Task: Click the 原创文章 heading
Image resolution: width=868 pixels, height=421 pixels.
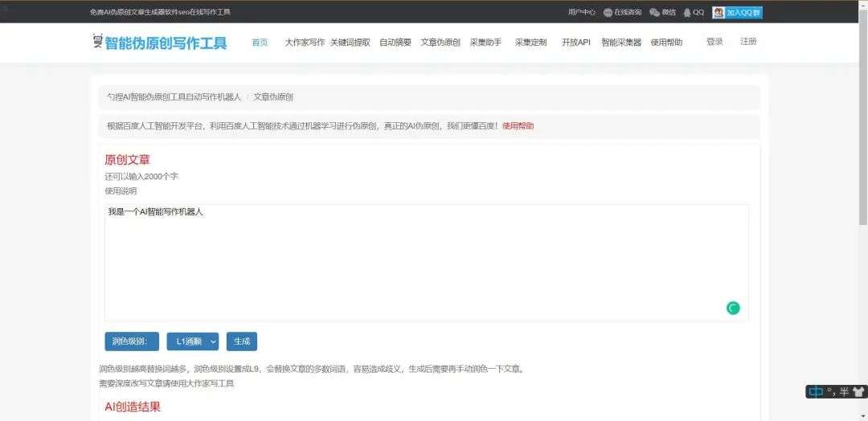Action: click(127, 160)
